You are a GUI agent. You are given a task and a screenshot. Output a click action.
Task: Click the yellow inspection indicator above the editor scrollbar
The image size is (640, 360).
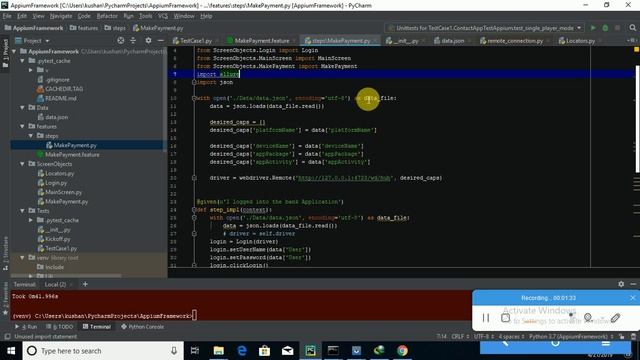click(x=636, y=49)
